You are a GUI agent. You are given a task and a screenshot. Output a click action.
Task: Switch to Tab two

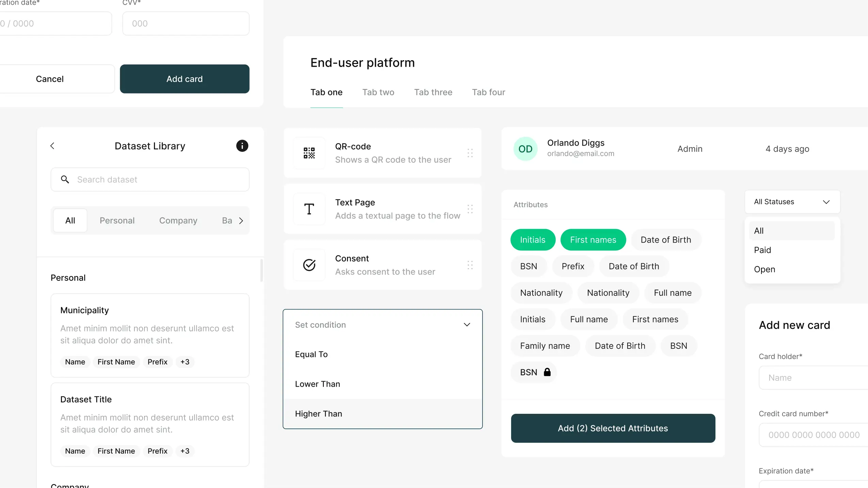click(378, 92)
